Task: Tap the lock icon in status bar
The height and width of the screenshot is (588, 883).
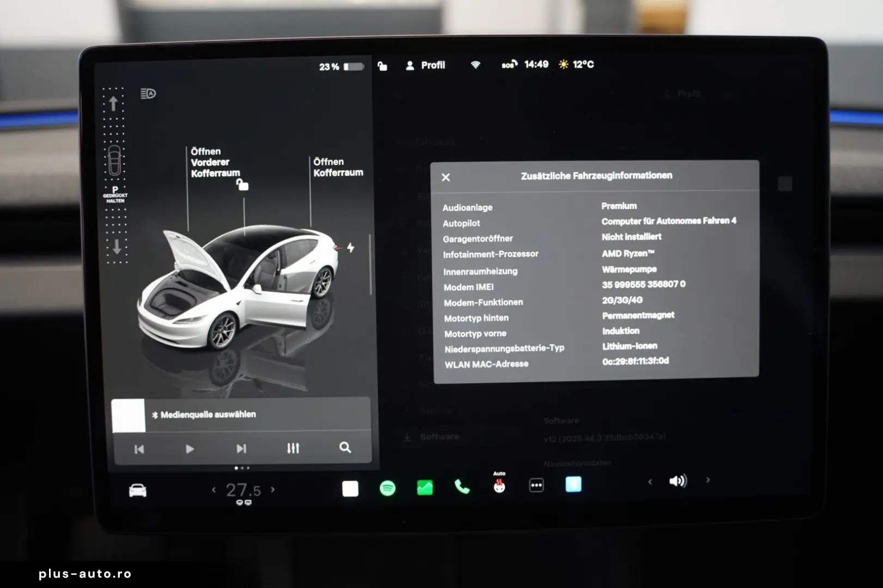Action: pos(382,65)
